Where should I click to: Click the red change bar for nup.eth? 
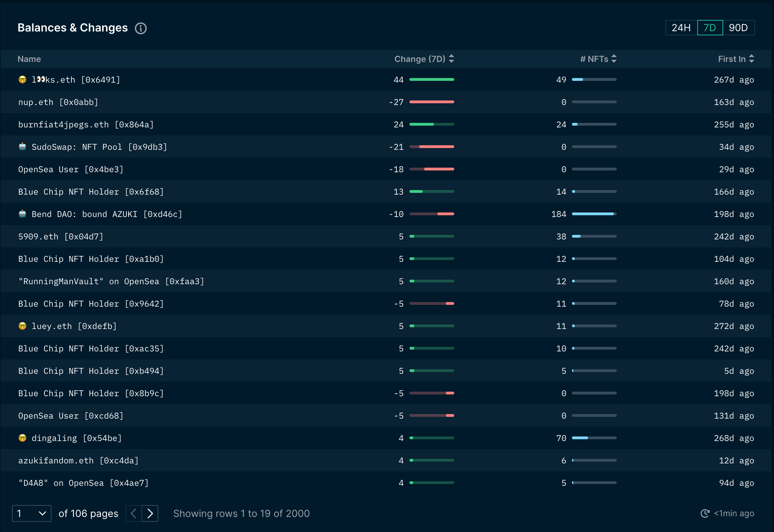pyautogui.click(x=432, y=102)
